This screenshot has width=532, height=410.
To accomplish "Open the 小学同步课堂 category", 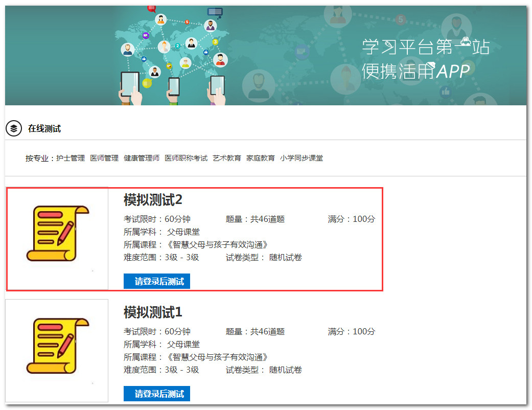I will (302, 158).
